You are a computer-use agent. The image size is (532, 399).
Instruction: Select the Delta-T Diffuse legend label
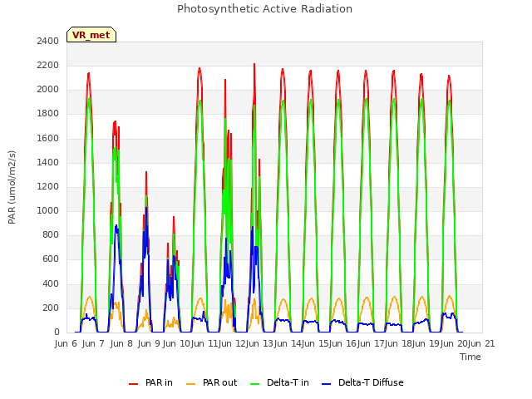pyautogui.click(x=371, y=382)
